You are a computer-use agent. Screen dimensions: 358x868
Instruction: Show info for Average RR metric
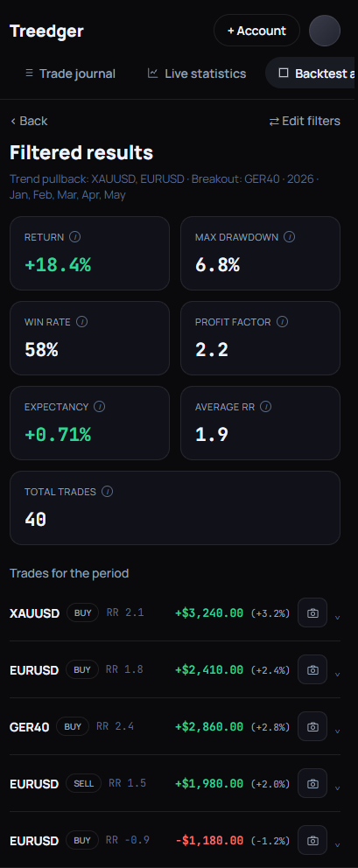(x=265, y=407)
